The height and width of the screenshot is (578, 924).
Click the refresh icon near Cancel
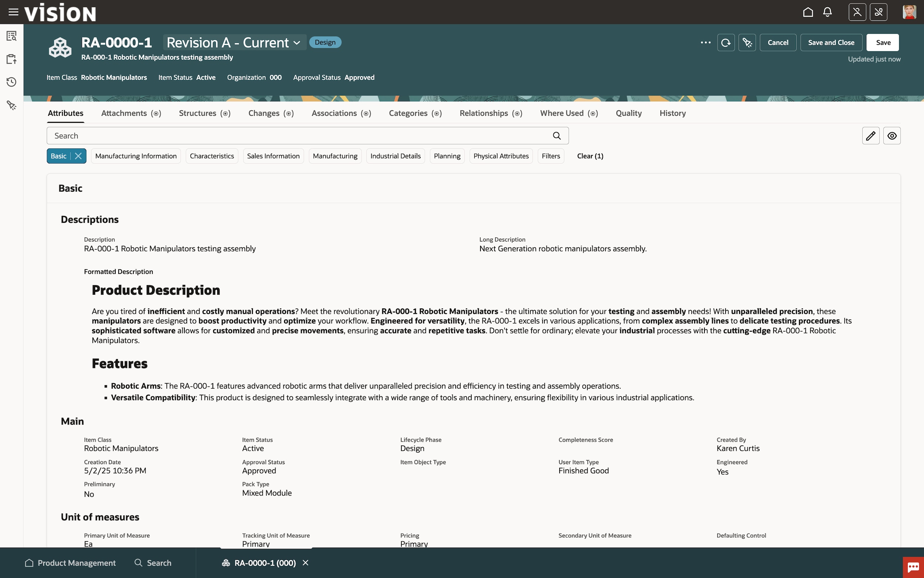726,43
